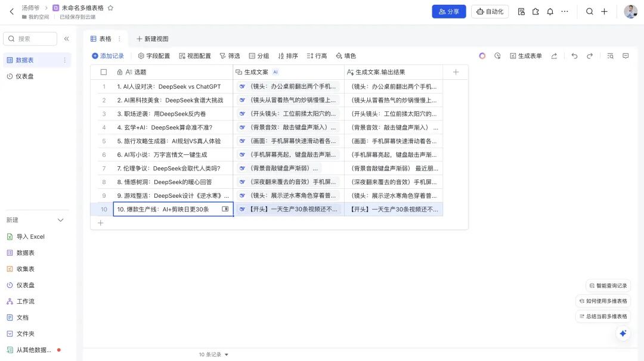Click the star to favorite 未命名多维表格
The height and width of the screenshot is (361, 644).
tap(110, 8)
